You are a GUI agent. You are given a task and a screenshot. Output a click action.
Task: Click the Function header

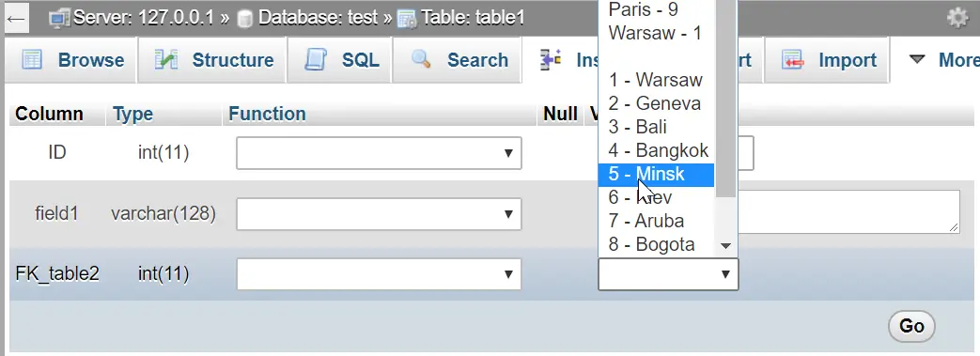pos(267,114)
